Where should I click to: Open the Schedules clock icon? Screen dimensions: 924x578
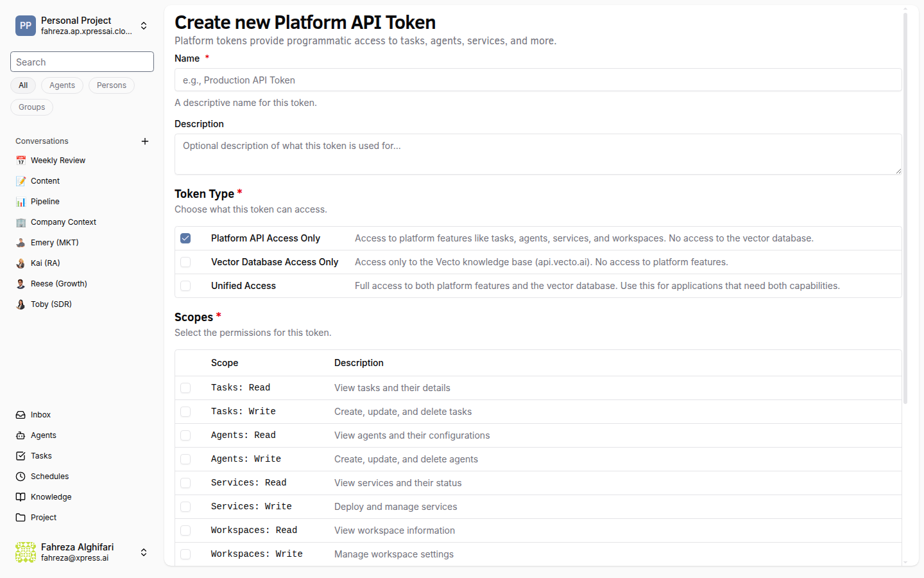click(21, 477)
